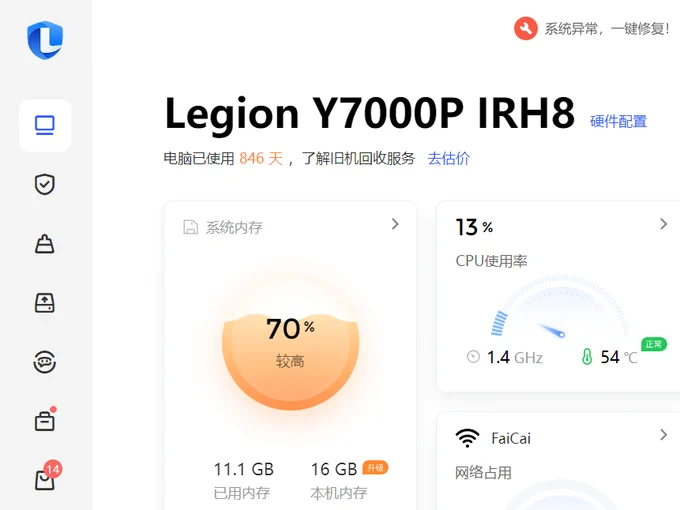Click the 系统异常，一键修复 repair text
This screenshot has height=510, width=680.
coord(607,29)
